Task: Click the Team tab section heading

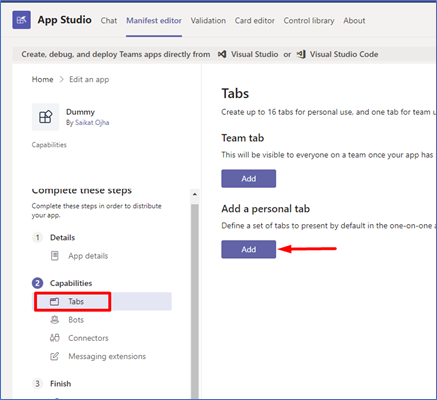Action: coord(243,138)
